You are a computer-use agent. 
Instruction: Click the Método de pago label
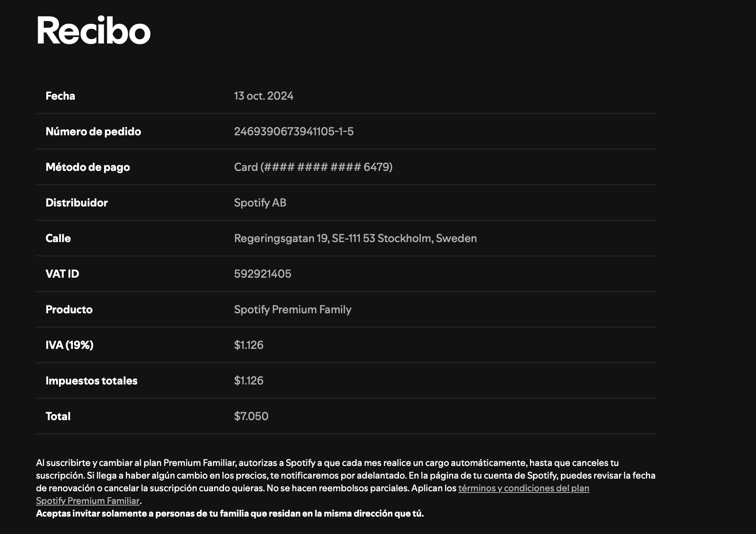[87, 167]
